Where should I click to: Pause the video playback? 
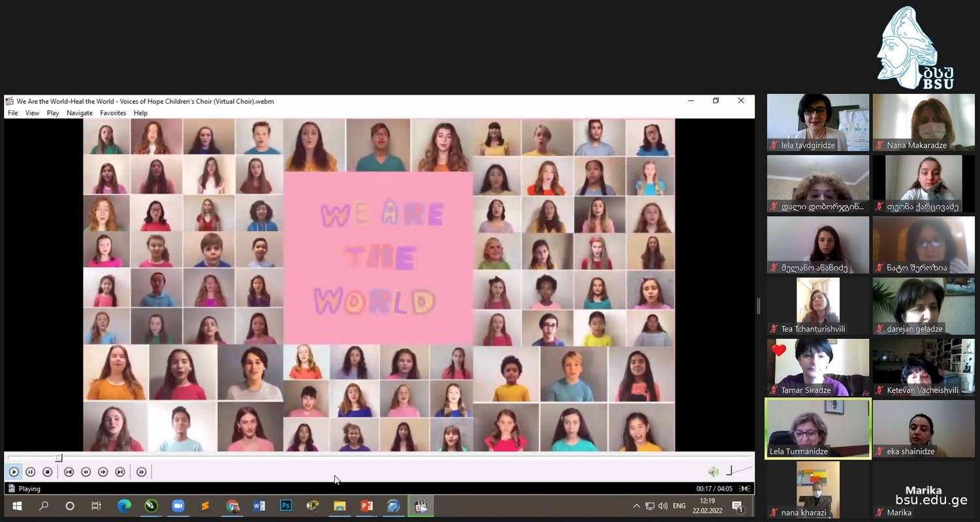tap(30, 472)
